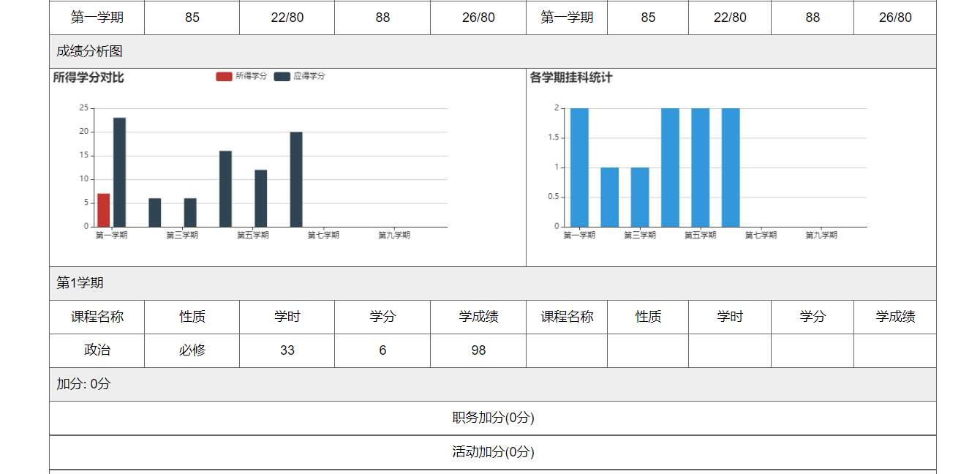Click the 各学期挂科统计 chart title
The image size is (980, 474).
click(570, 78)
